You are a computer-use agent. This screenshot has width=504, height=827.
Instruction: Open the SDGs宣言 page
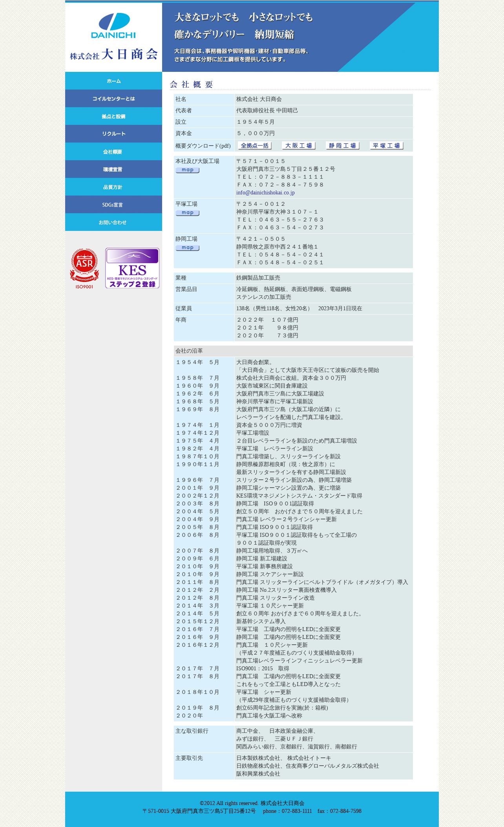tap(113, 205)
